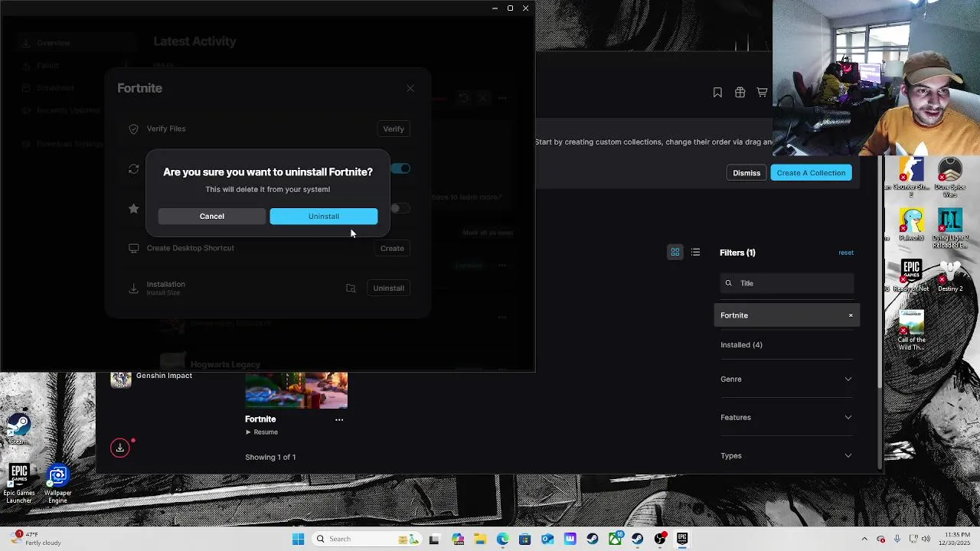The image size is (980, 551).
Task: Open the gift box icon
Action: [x=740, y=93]
